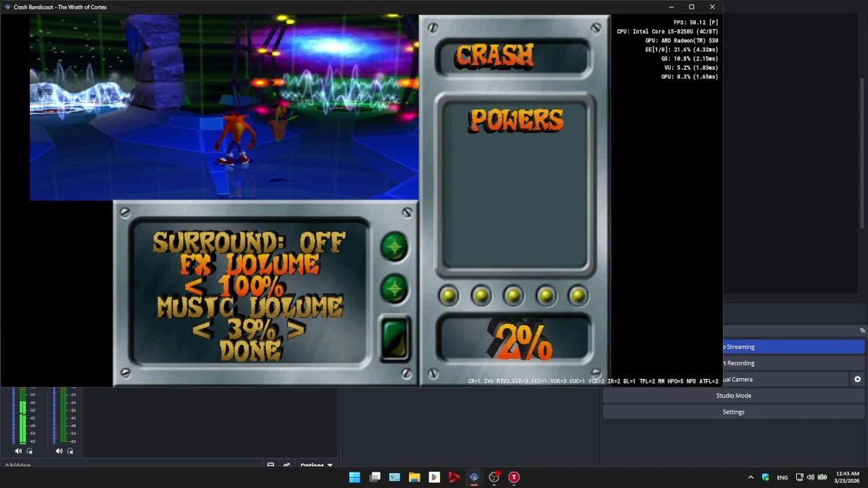
Task: Choose the FX VOLUME menu entry
Action: (x=250, y=264)
